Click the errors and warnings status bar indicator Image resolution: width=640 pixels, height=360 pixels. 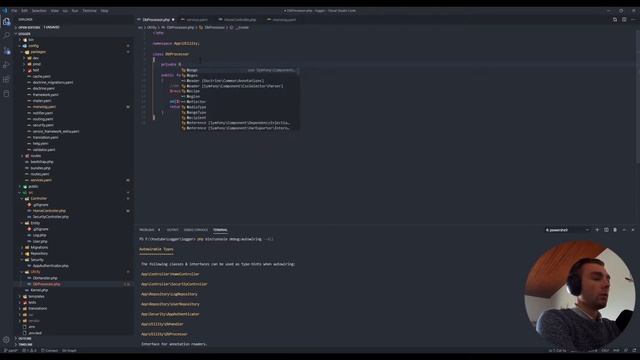click(x=29, y=350)
